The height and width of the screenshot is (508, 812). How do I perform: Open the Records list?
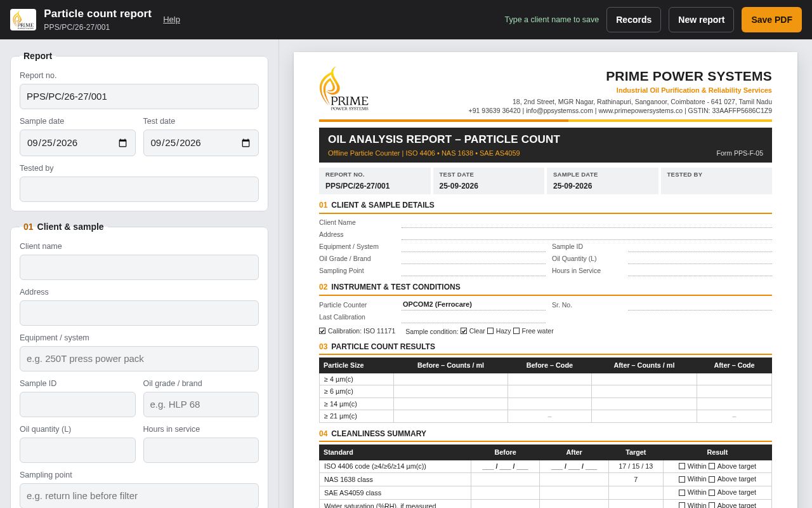pyautogui.click(x=634, y=20)
